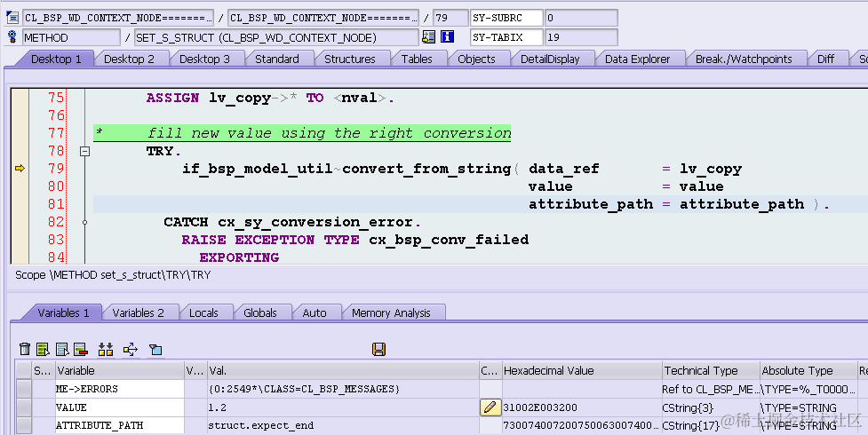Screen dimensions: 868x435
Task: Click the list icon with red bar
Action: pyautogui.click(x=81, y=349)
